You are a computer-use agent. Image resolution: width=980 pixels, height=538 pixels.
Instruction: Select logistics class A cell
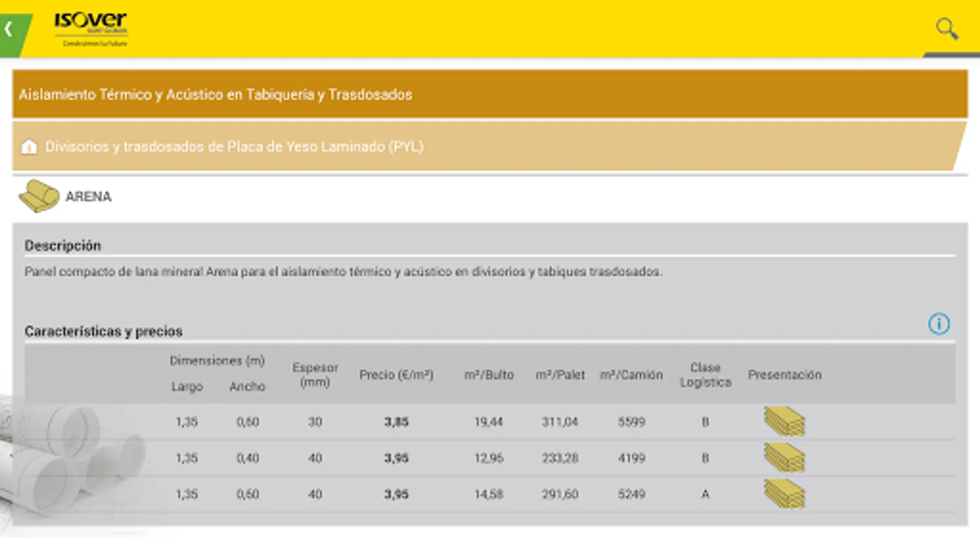(x=705, y=494)
